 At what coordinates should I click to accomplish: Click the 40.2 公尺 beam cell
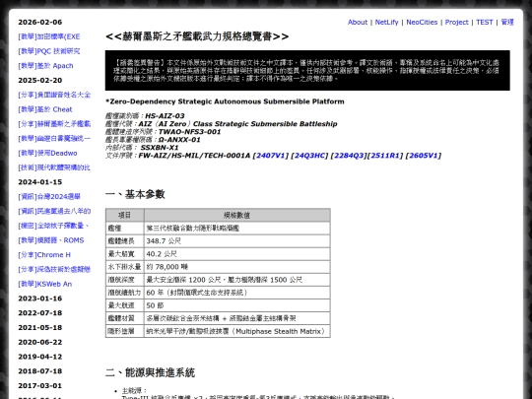tap(236, 254)
